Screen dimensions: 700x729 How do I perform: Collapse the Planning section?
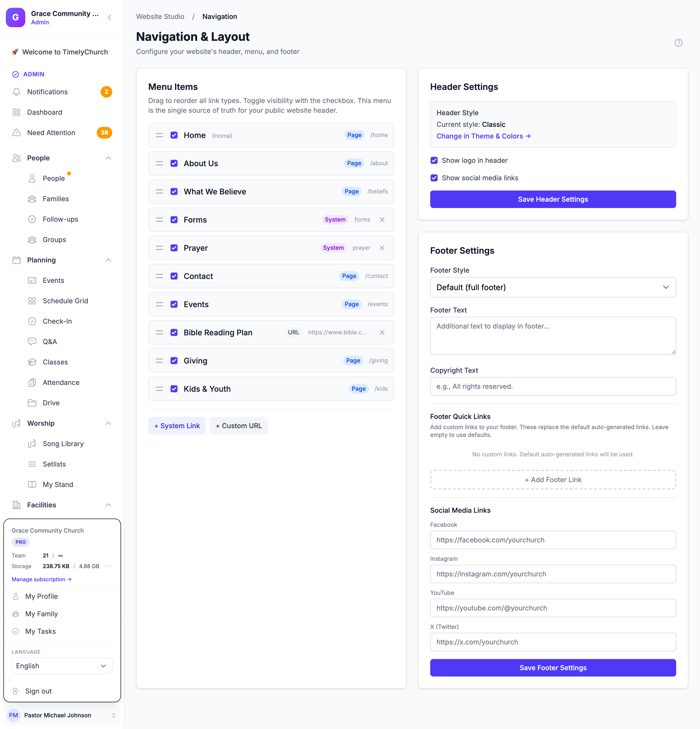[108, 260]
